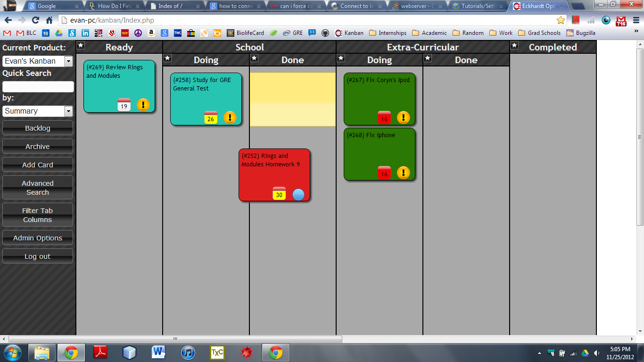644x362 pixels.
Task: Click in the Quick Search input field
Action: (x=38, y=87)
